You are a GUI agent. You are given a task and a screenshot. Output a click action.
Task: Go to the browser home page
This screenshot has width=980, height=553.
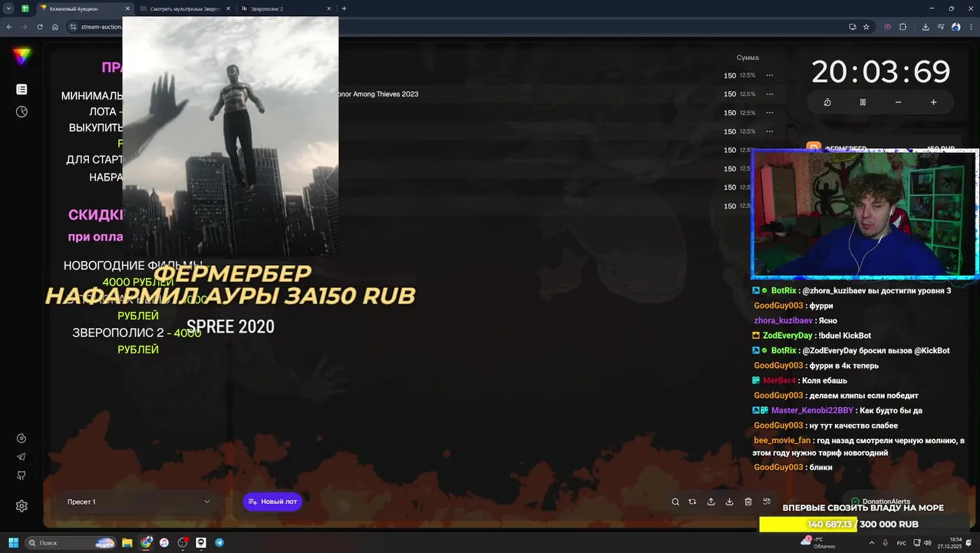coord(55,27)
